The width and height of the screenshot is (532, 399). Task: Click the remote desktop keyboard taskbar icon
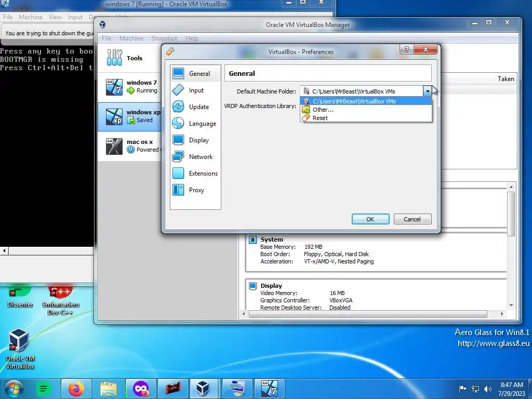click(237, 389)
